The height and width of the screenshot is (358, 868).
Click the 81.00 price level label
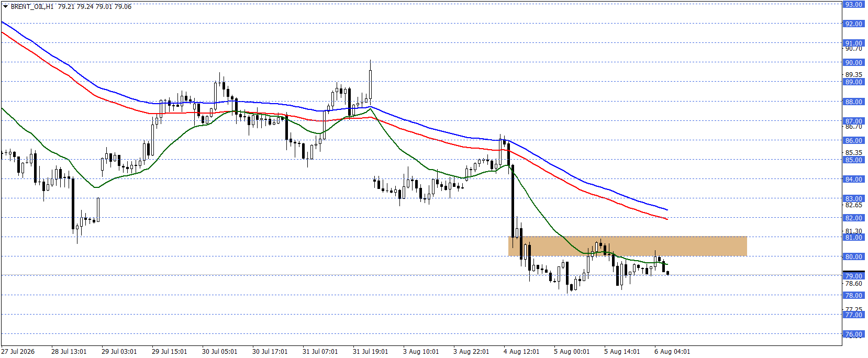[853, 238]
